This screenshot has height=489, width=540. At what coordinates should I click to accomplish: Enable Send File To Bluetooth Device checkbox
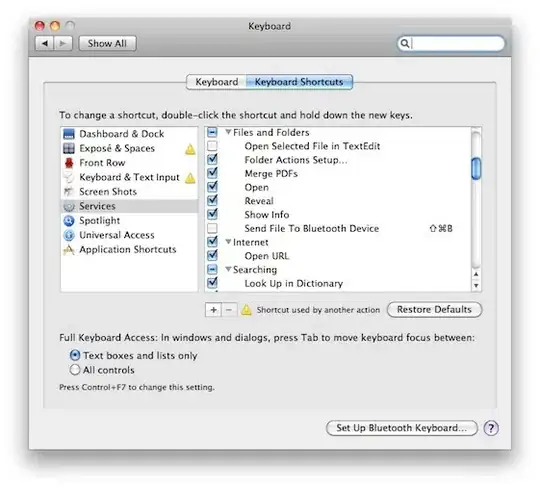[212, 228]
